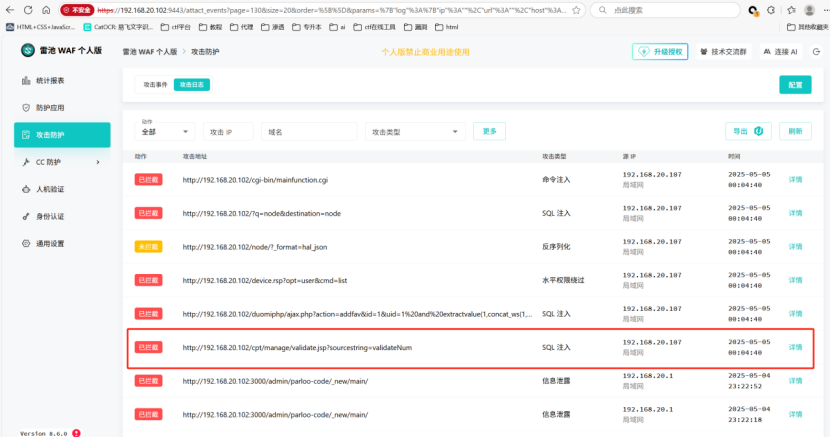Click the logout icon at top right

pos(816,52)
